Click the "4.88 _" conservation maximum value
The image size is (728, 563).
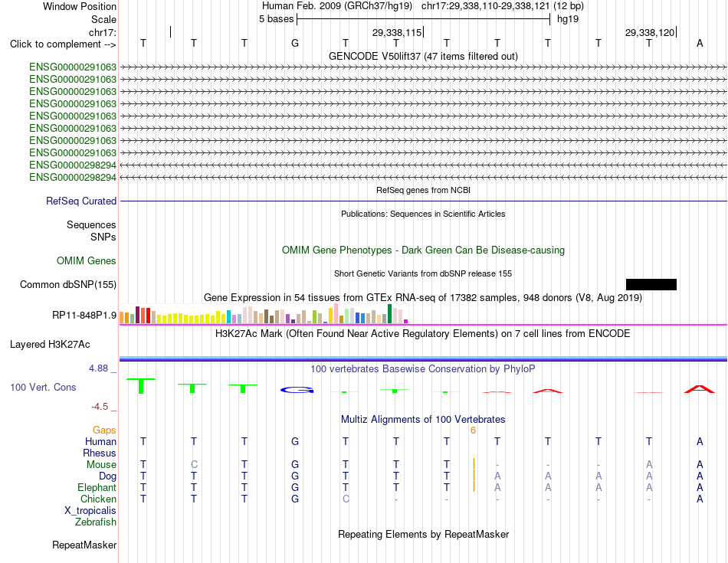point(103,368)
